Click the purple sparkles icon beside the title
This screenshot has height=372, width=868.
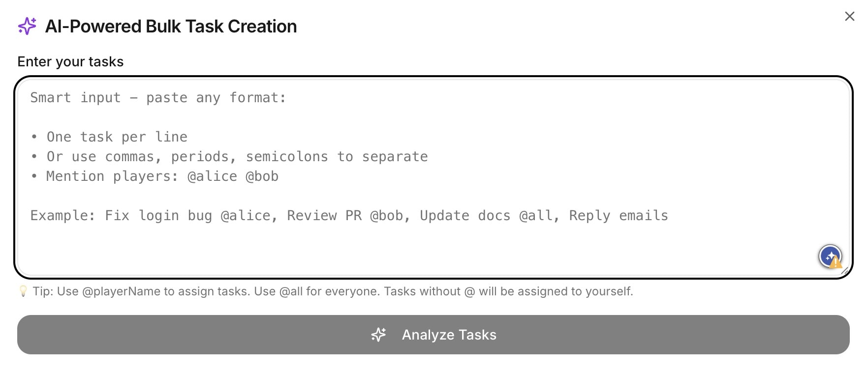(27, 26)
